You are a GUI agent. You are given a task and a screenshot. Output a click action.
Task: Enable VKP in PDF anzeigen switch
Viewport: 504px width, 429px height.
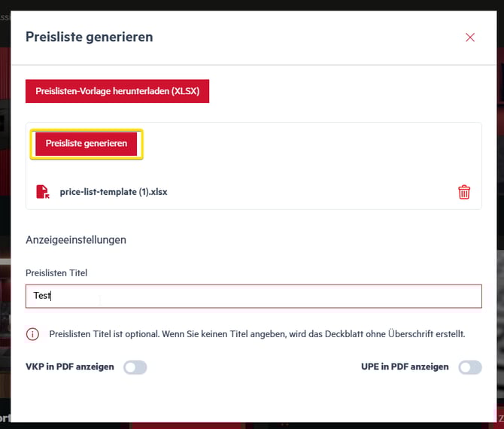point(135,367)
